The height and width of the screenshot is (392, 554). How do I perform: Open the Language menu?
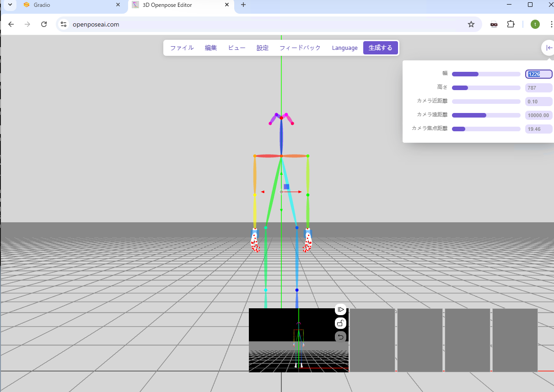(x=345, y=48)
